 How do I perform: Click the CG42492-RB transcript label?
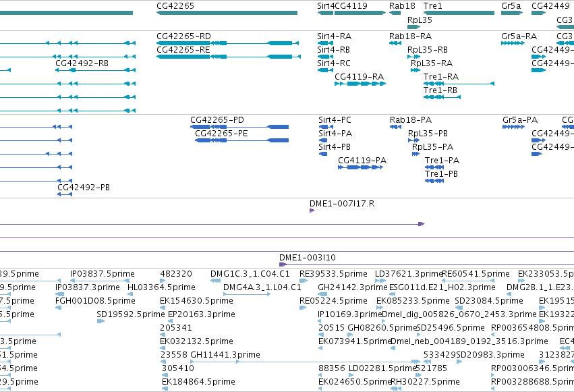[82, 63]
